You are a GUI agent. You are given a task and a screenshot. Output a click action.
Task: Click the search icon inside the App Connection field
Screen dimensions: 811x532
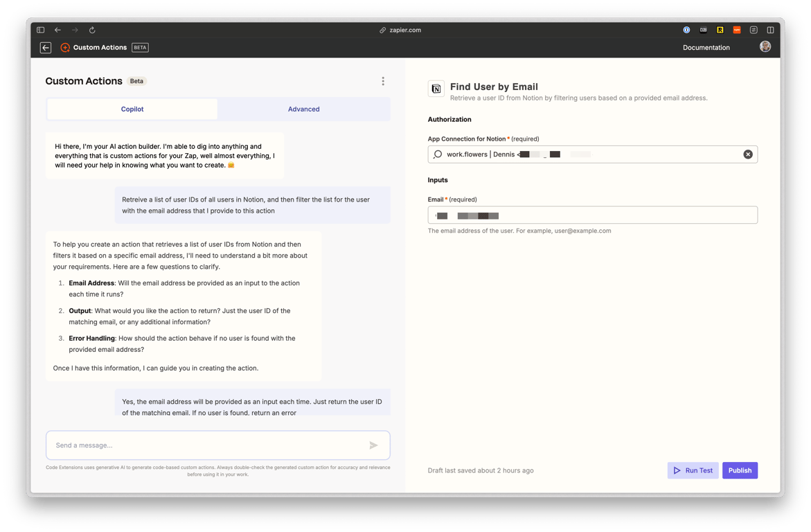(438, 154)
